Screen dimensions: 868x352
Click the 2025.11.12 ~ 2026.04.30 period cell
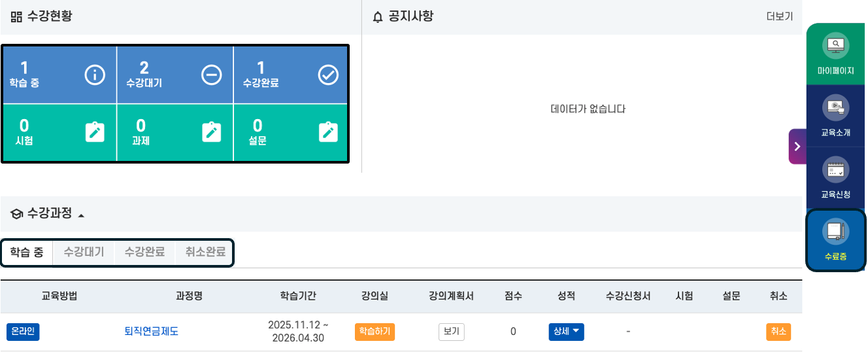[298, 332]
